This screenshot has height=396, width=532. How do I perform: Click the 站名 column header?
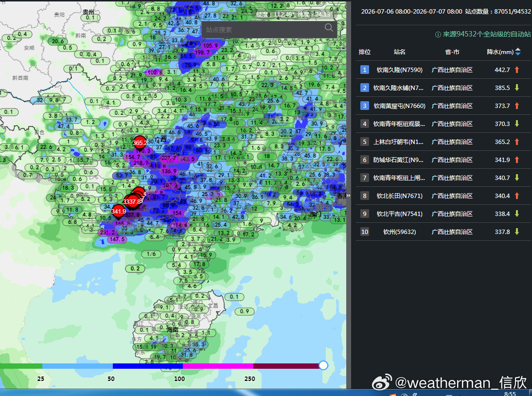[399, 52]
